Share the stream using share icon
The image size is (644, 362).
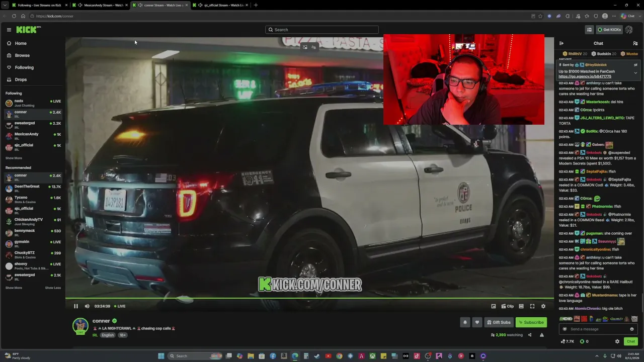click(530, 335)
